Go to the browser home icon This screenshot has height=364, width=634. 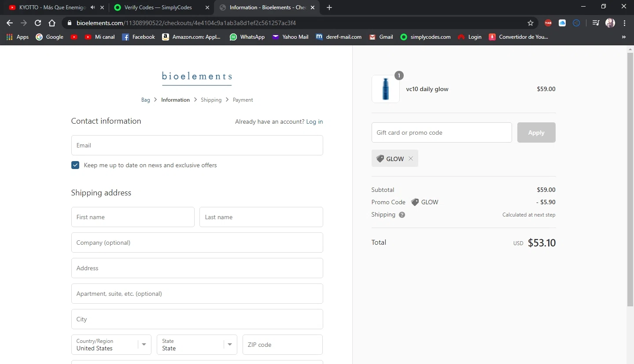52,23
